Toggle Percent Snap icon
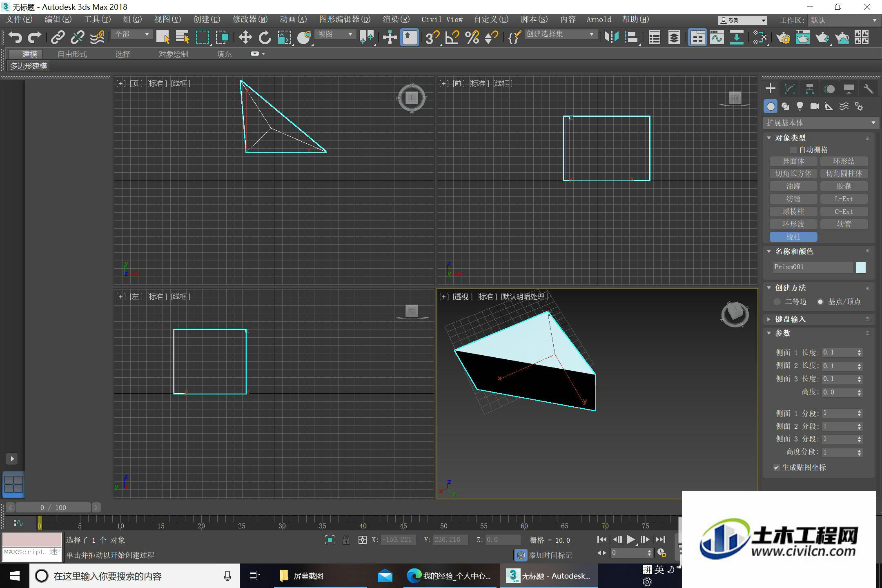The height and width of the screenshot is (588, 882). [x=472, y=38]
